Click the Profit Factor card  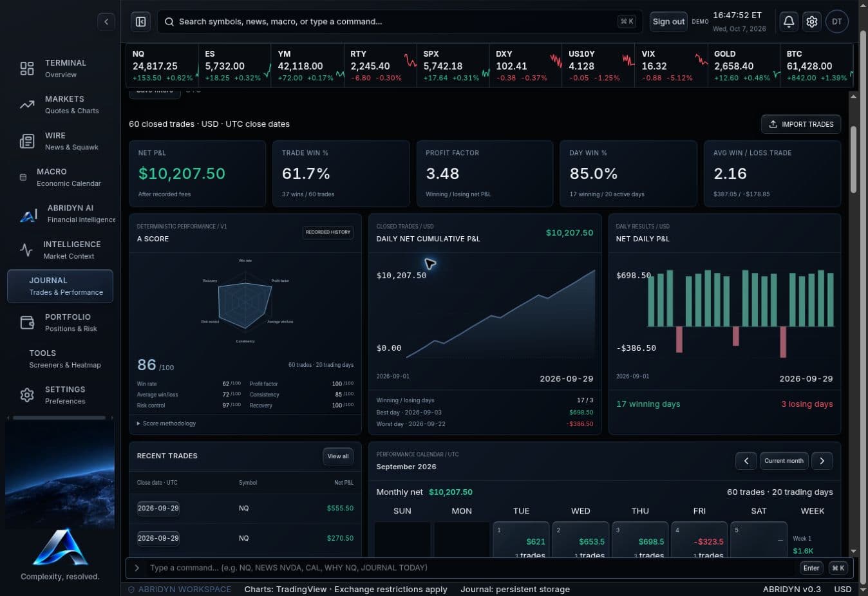(x=485, y=174)
